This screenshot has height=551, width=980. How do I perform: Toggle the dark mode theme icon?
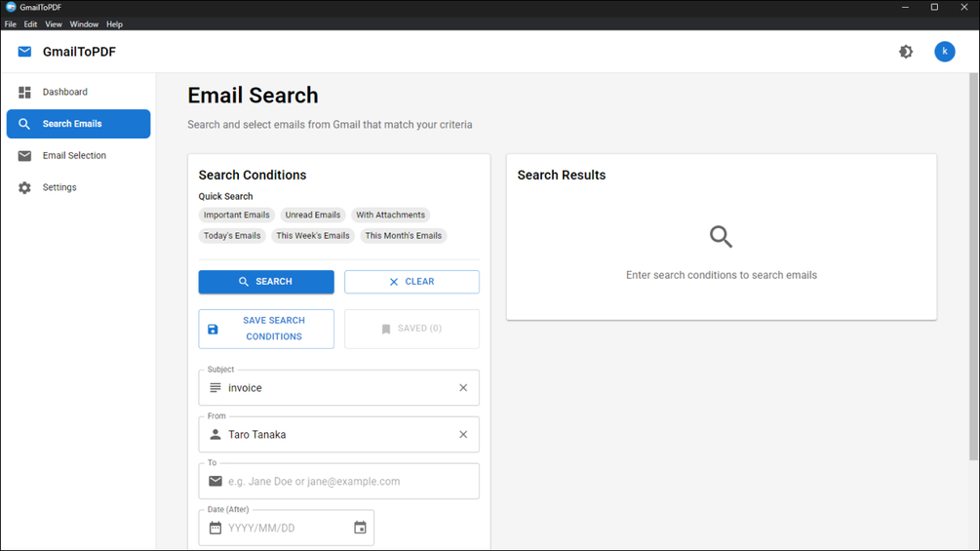coord(906,52)
